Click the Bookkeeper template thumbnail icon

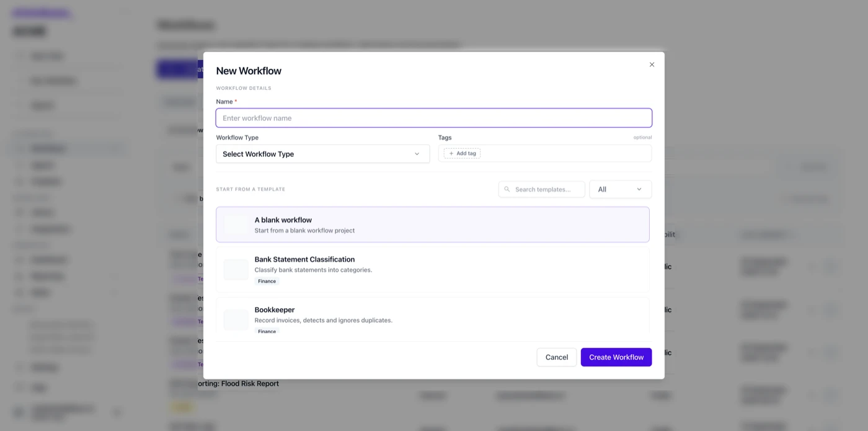coord(236,319)
